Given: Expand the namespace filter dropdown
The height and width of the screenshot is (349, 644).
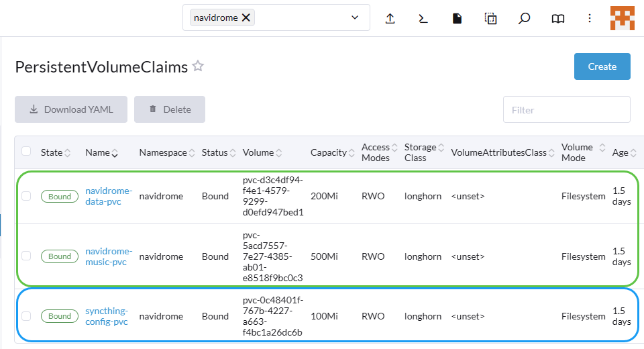Looking at the screenshot, I should coord(355,17).
